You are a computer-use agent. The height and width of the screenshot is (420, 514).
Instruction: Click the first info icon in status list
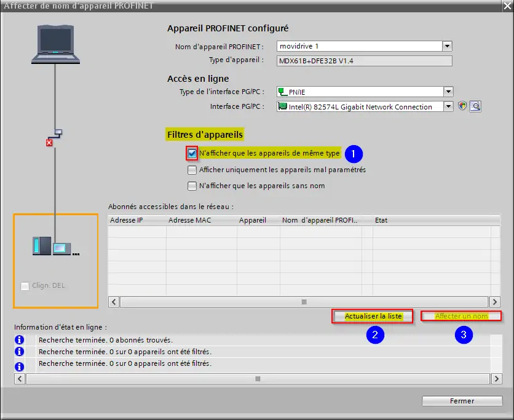point(19,340)
